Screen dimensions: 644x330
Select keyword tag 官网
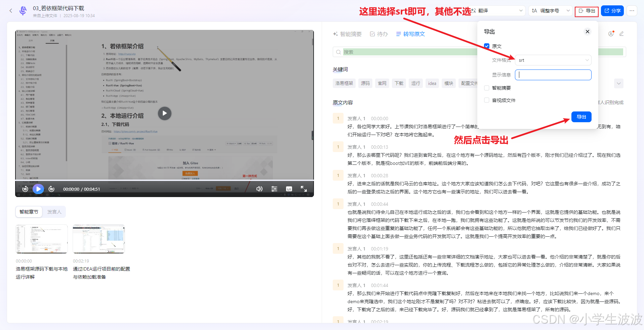(382, 83)
